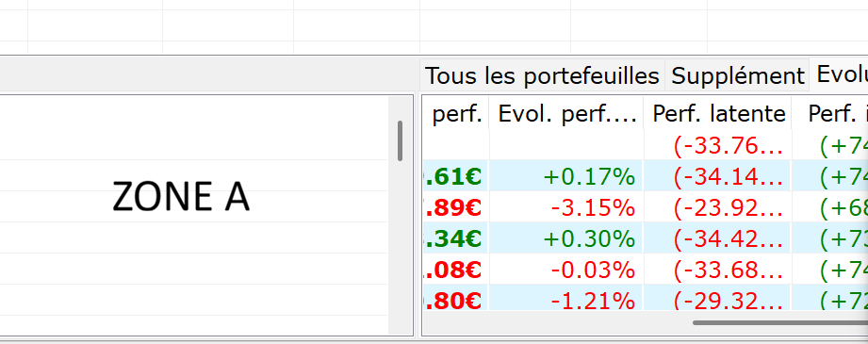Click the ZONE A panel vertical scrollbar thumb
The image size is (868, 344).
[401, 140]
